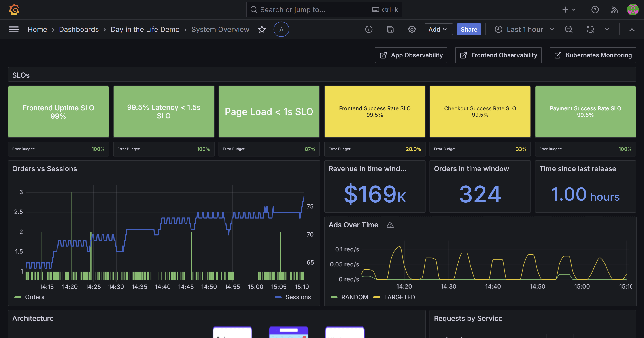Open the Last 1 hour time picker
The height and width of the screenshot is (338, 644).
(524, 30)
